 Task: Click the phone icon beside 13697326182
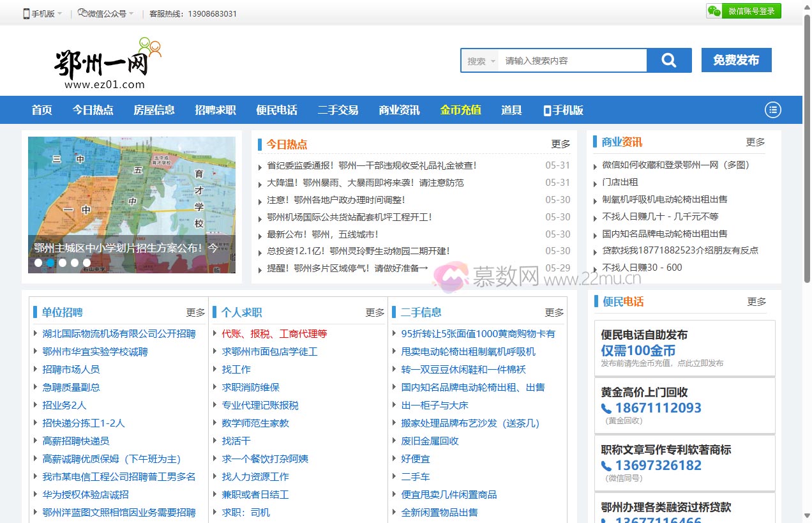[606, 466]
